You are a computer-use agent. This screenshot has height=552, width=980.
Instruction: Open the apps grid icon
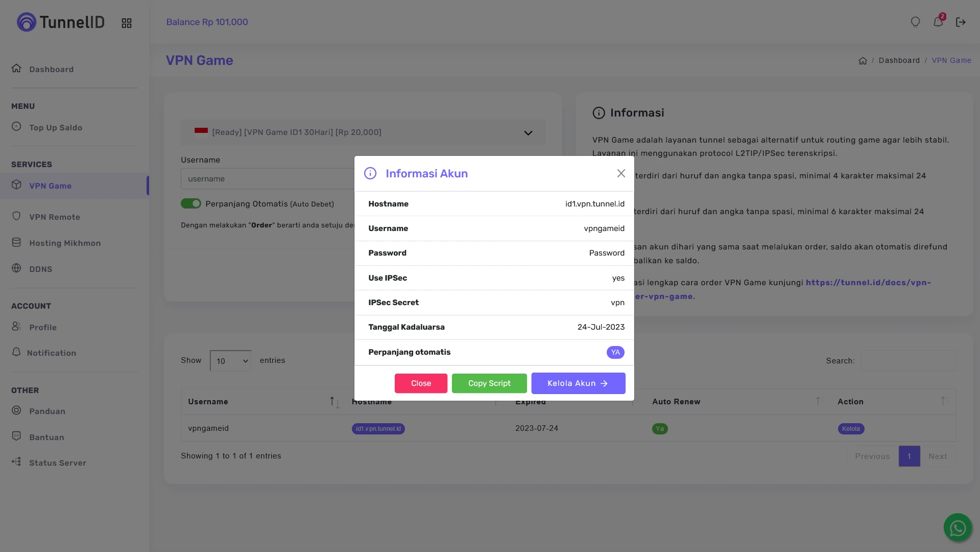127,23
